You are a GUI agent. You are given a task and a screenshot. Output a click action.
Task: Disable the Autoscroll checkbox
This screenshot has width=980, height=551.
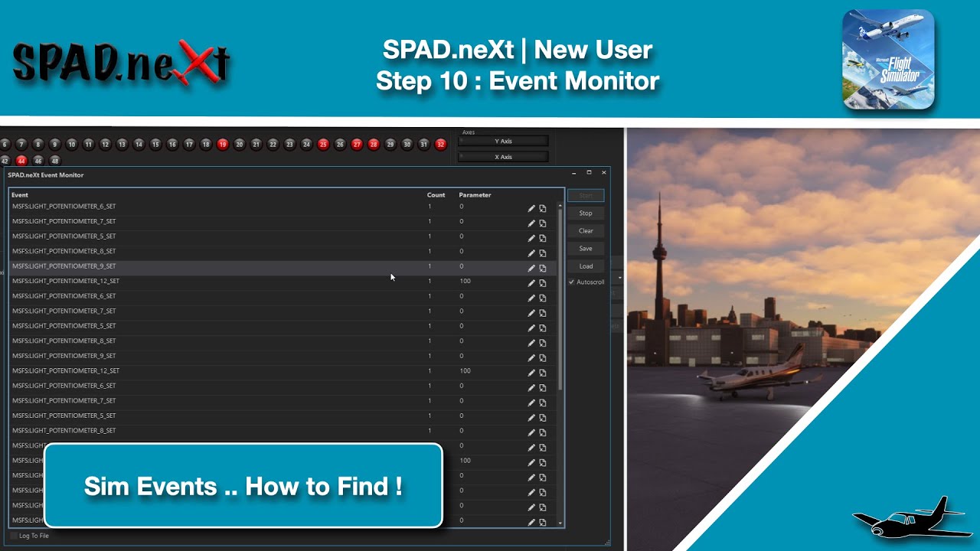(x=571, y=282)
